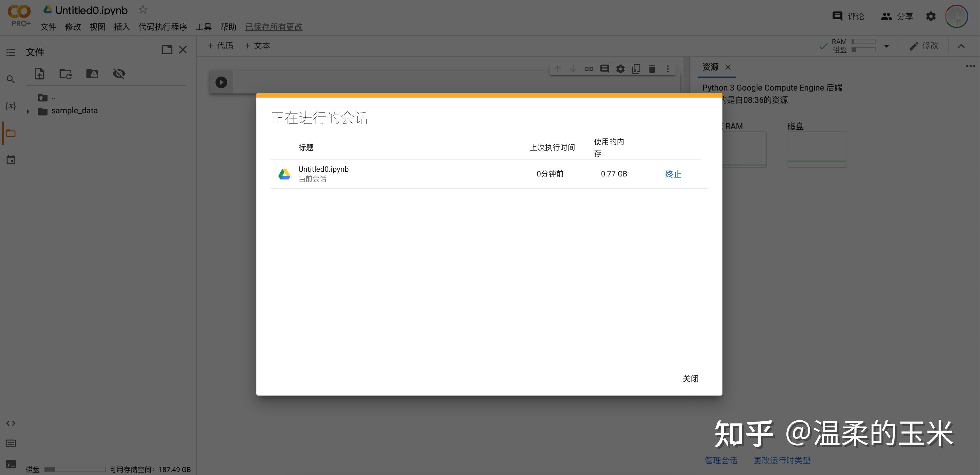Toggle hidden files visibility
The image size is (980, 475).
tap(119, 73)
